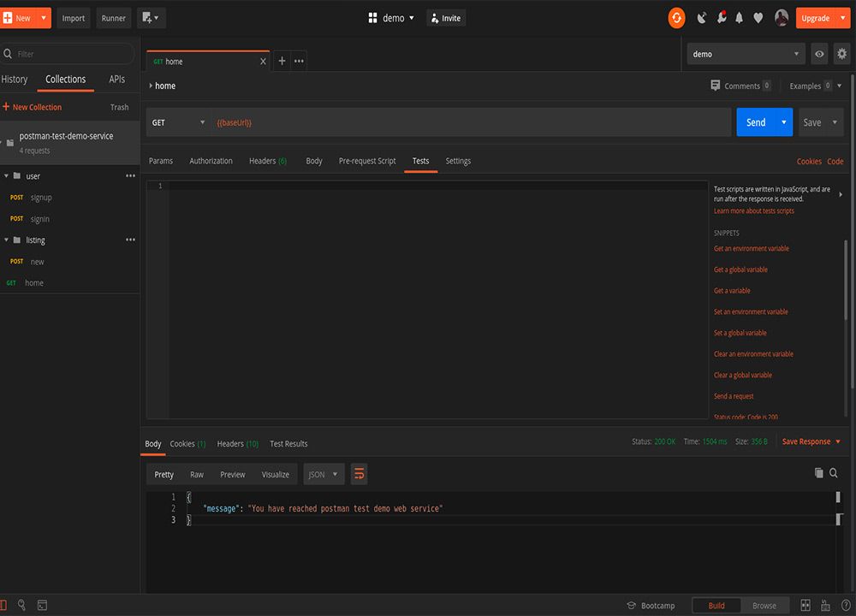Open the Pre-request Script tab
Image resolution: width=856 pixels, height=616 pixels.
[367, 161]
